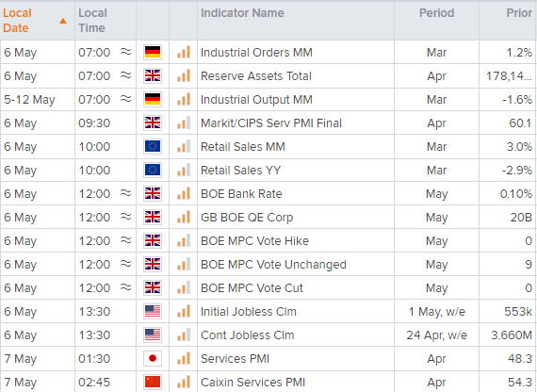Open the GB BOE QE Corp indicator
The height and width of the screenshot is (392, 537).
coord(247,218)
